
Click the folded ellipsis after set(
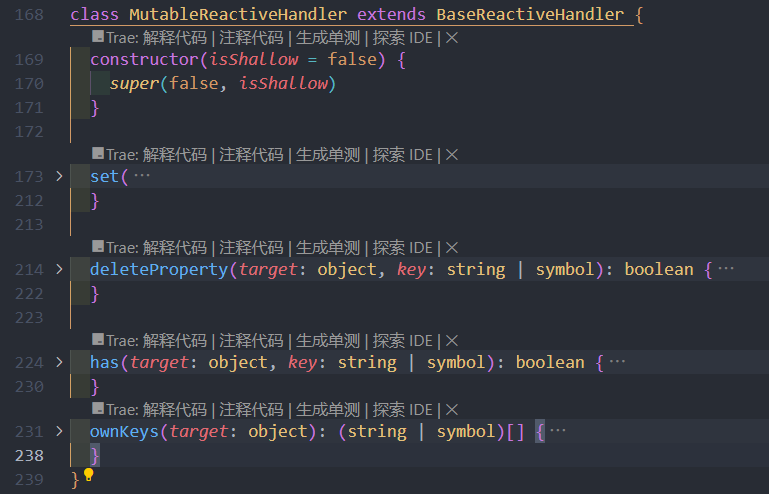pyautogui.click(x=142, y=176)
